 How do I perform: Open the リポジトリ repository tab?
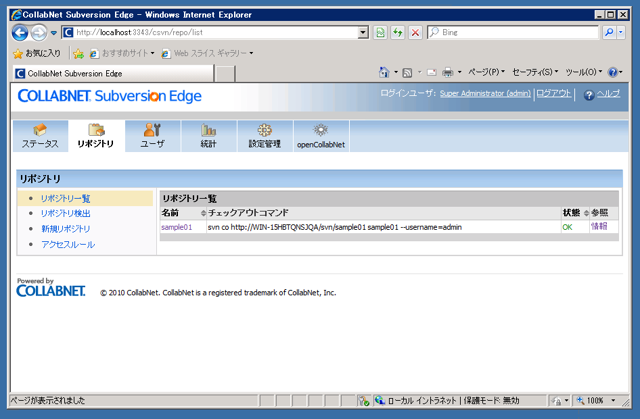96,136
